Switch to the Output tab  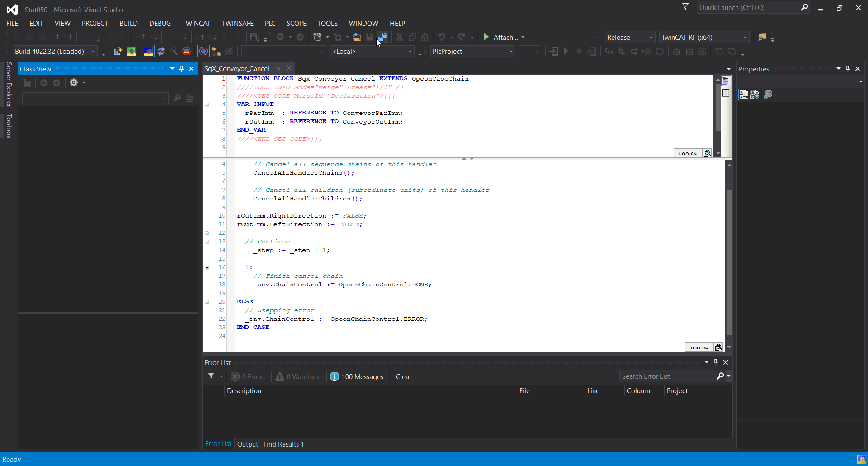pyautogui.click(x=247, y=444)
